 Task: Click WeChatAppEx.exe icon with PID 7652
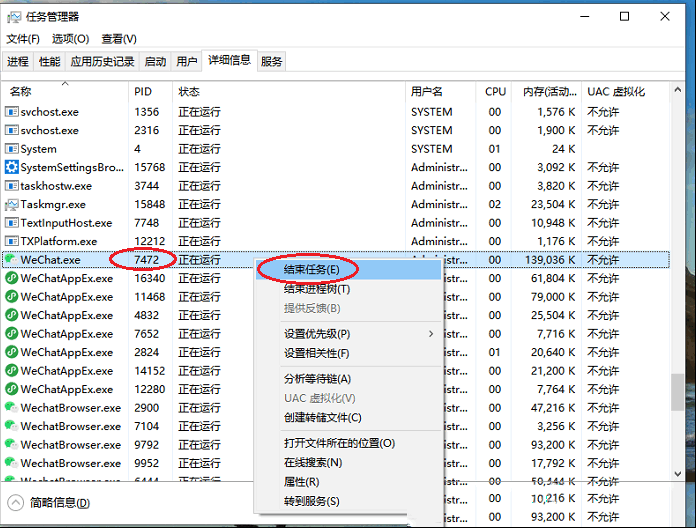[11, 334]
